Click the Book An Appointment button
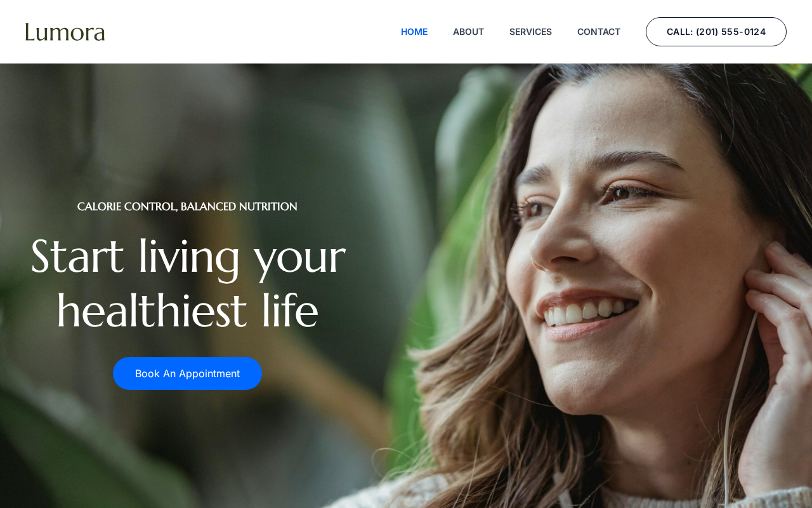The height and width of the screenshot is (508, 812). pos(187,373)
